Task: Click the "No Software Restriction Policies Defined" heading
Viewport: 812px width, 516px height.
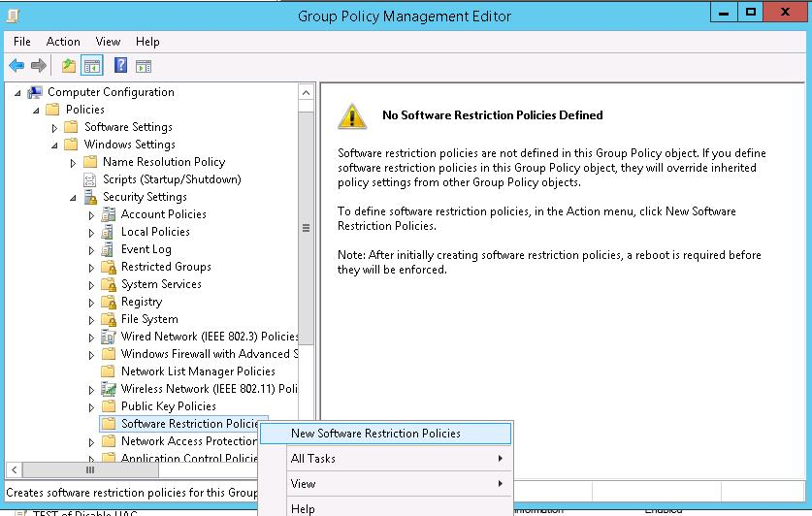Action: pyautogui.click(x=493, y=115)
